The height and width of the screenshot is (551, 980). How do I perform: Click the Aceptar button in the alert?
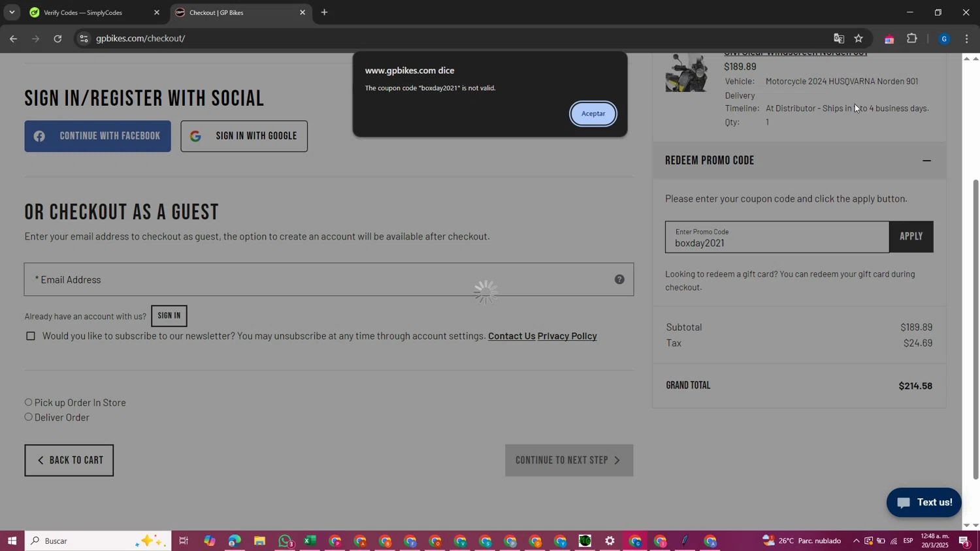tap(593, 114)
